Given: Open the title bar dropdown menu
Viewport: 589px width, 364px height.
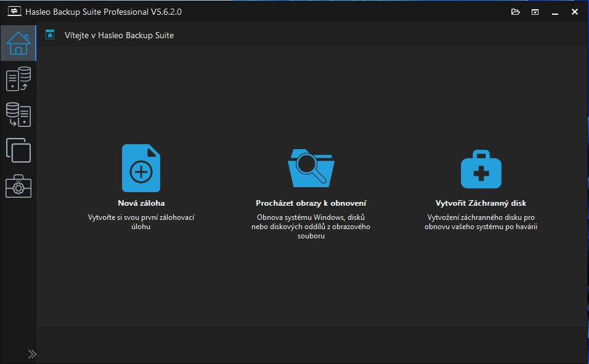Looking at the screenshot, I should [535, 12].
